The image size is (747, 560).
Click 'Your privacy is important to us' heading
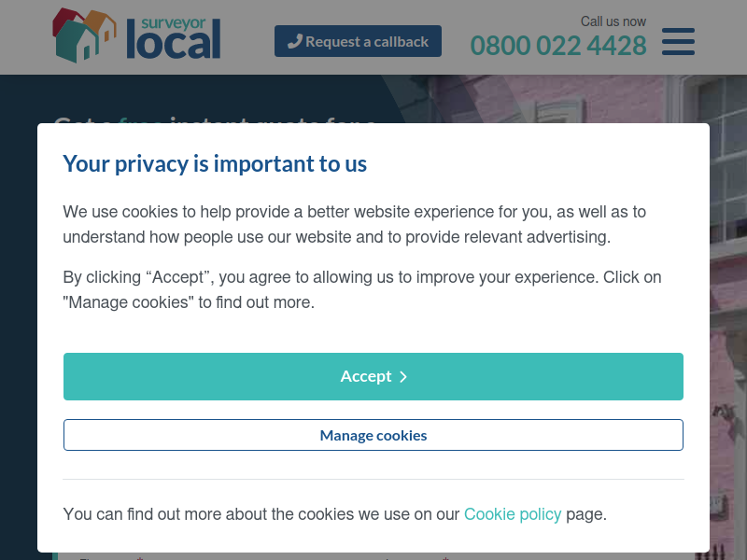coord(215,163)
